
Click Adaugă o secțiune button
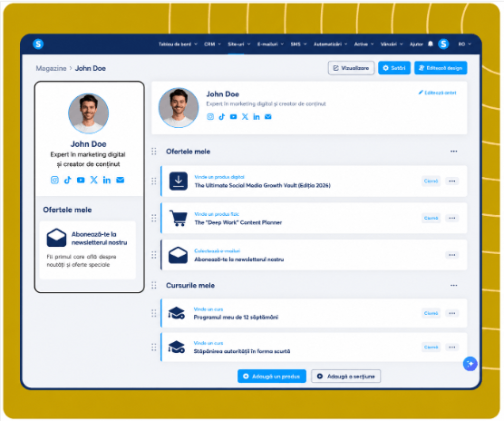(346, 376)
